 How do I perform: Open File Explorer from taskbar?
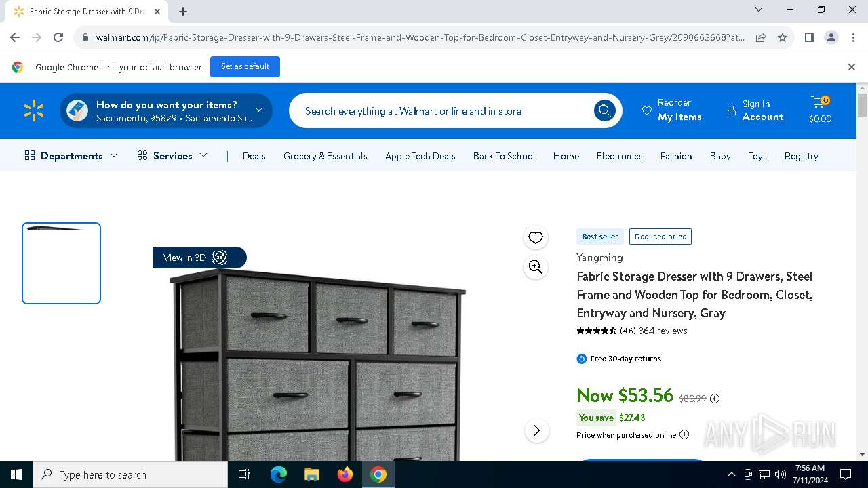[x=311, y=474]
